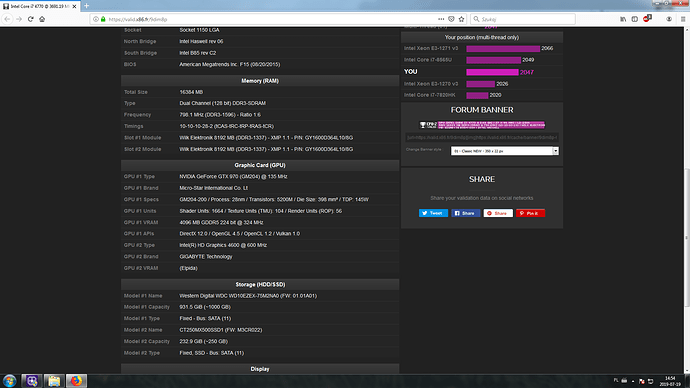
Task: Expand the Change Banner style dropdown
Action: [505, 151]
